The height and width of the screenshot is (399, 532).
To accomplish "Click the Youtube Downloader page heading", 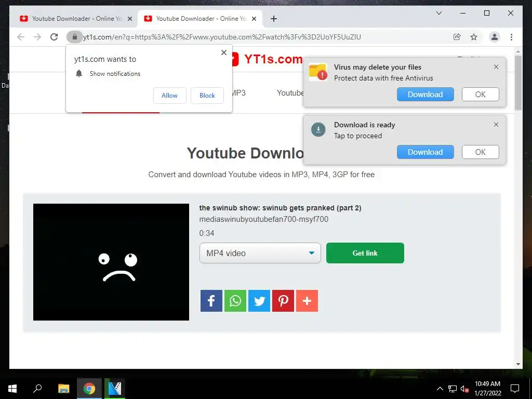I will pos(245,153).
